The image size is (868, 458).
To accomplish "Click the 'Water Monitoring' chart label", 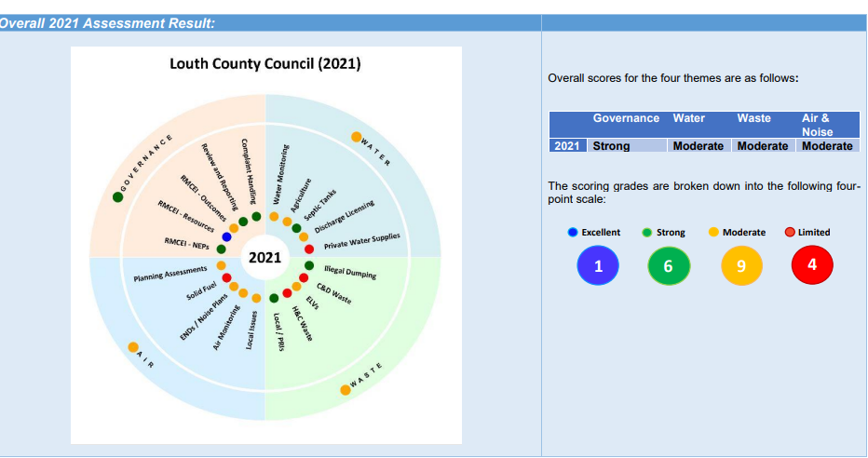I will click(280, 175).
